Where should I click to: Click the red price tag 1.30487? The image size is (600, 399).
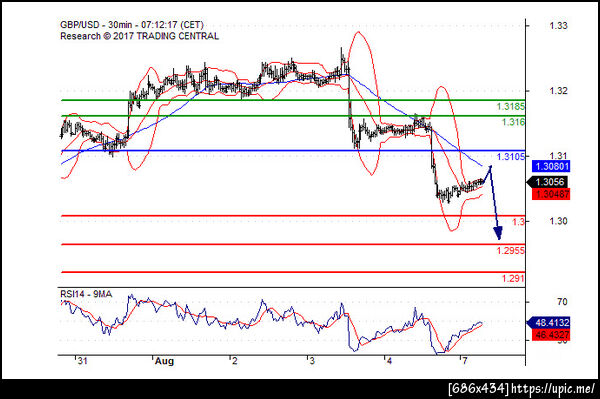(551, 194)
